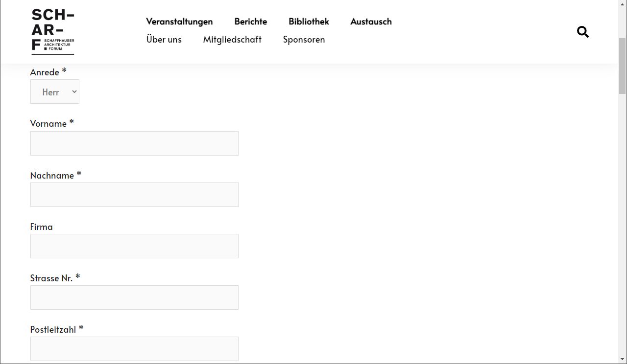Click the Anrede field label
This screenshot has height=364, width=627.
point(45,72)
